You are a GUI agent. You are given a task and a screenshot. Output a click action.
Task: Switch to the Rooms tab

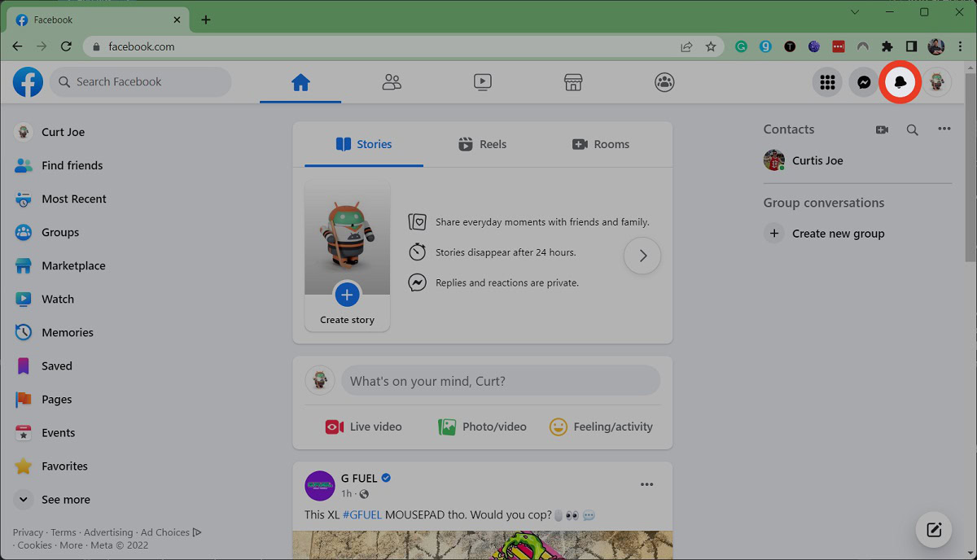pos(601,144)
